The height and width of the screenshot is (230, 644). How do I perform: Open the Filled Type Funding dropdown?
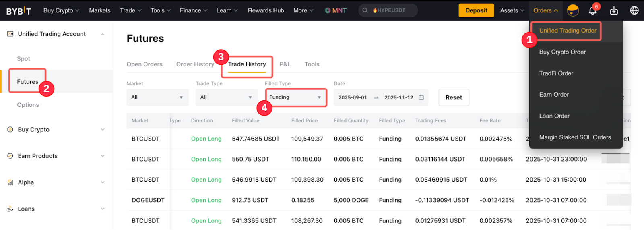(x=295, y=97)
